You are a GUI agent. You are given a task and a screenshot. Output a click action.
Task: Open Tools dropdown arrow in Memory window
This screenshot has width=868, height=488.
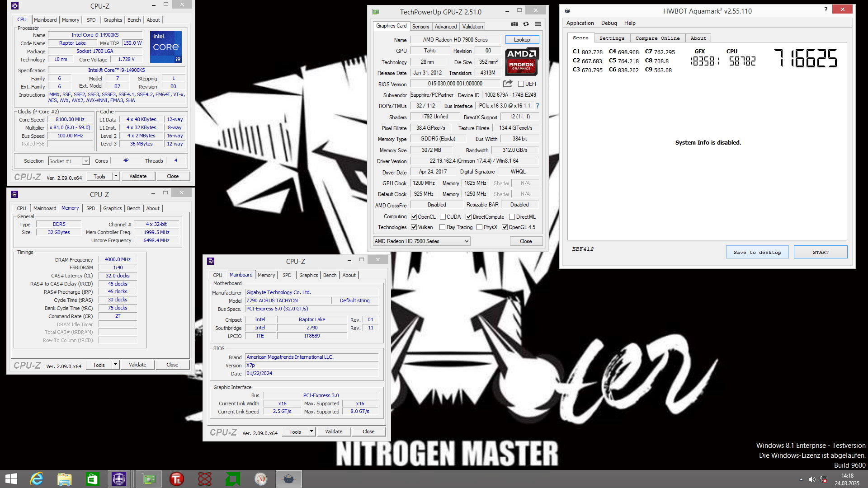pos(116,365)
